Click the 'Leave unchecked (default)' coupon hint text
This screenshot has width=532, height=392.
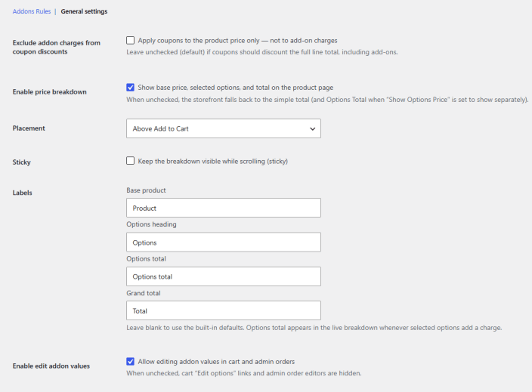click(x=262, y=52)
